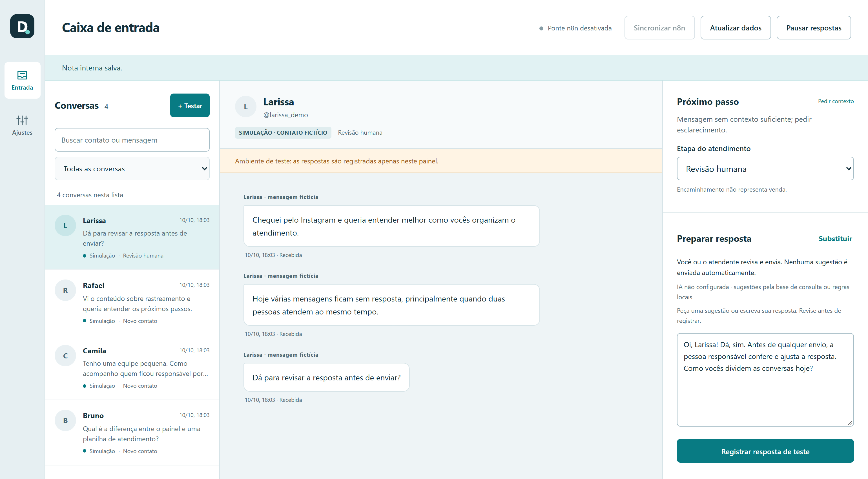Select the Larissa conversation in the list

132,238
